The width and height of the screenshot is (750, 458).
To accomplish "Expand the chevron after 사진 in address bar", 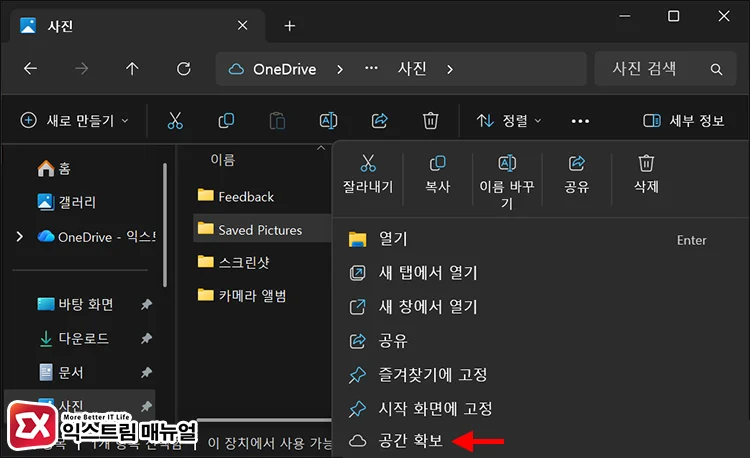I will 450,70.
